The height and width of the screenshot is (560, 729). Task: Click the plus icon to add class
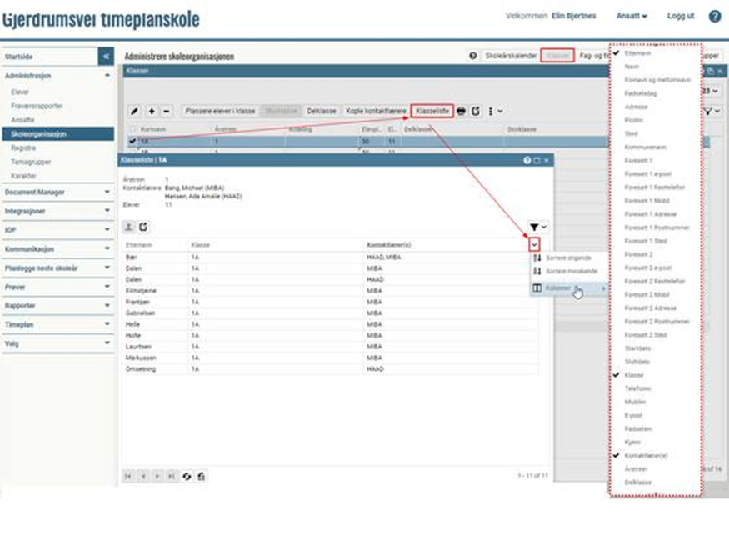[x=152, y=111]
